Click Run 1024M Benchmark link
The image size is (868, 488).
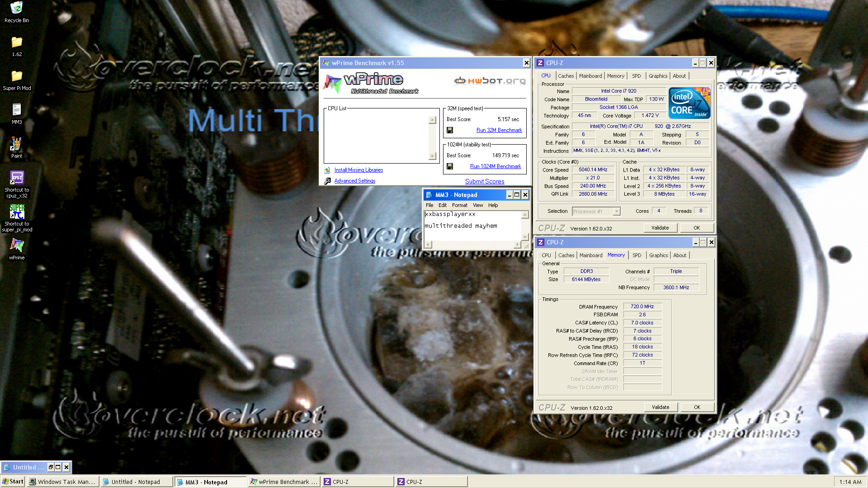click(x=495, y=166)
